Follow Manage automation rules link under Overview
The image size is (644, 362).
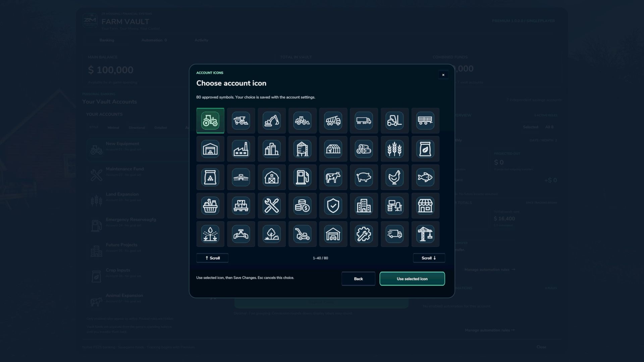click(x=490, y=269)
